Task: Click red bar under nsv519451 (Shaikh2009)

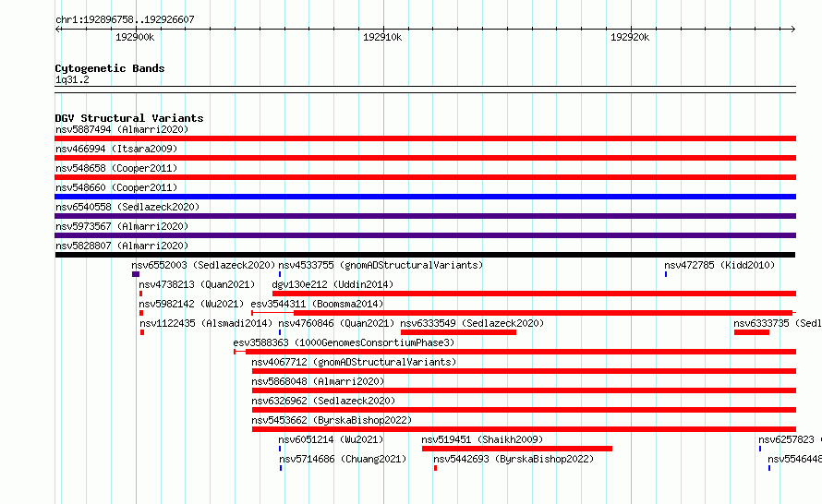Action: point(517,449)
